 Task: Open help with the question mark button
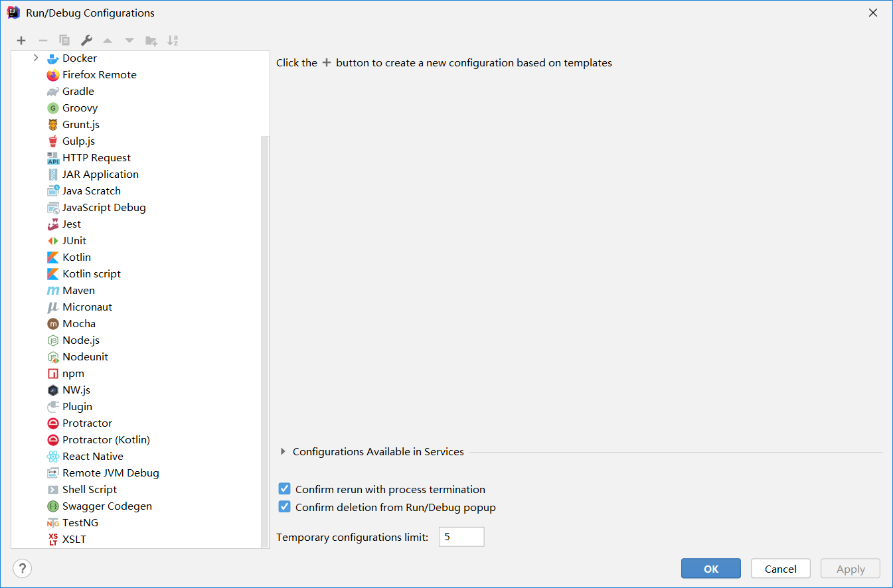click(x=22, y=569)
